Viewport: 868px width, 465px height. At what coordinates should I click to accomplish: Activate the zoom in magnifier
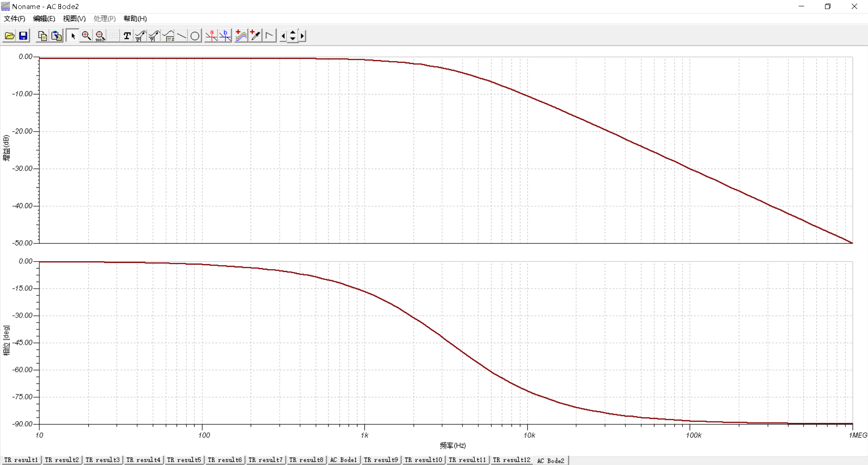(86, 36)
